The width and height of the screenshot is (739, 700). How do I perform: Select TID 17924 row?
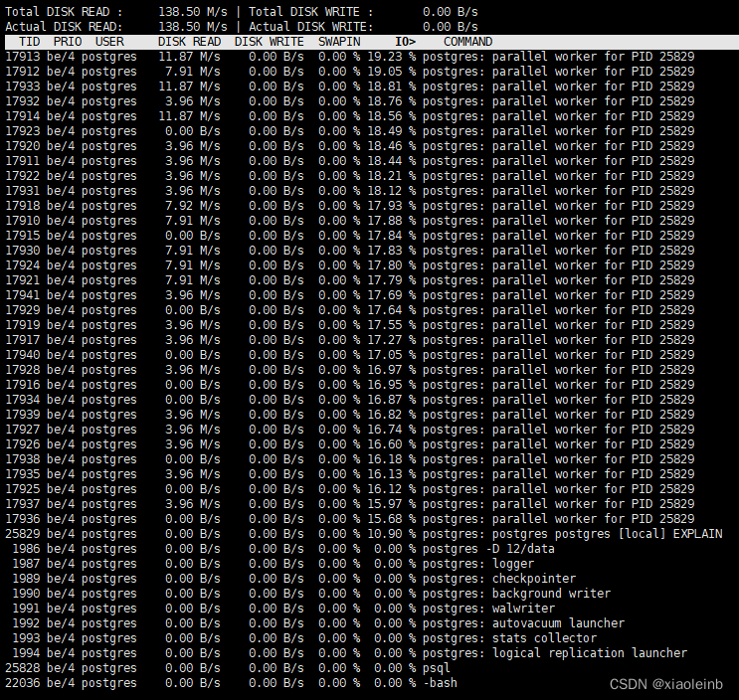pyautogui.click(x=350, y=265)
